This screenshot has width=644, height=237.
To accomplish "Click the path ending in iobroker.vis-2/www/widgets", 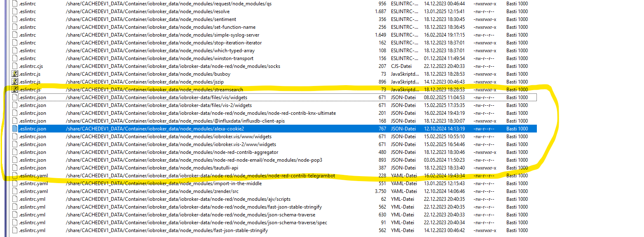I will (x=171, y=144).
